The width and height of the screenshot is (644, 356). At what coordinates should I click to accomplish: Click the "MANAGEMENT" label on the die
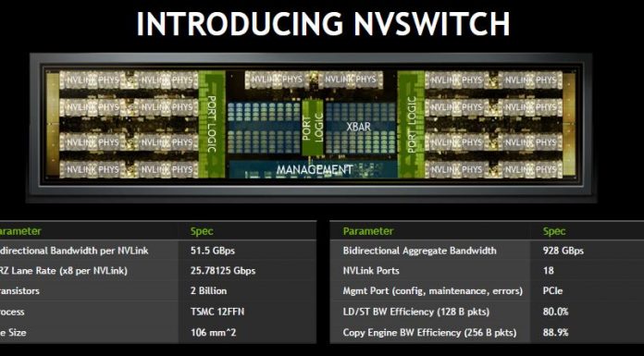[x=315, y=169]
